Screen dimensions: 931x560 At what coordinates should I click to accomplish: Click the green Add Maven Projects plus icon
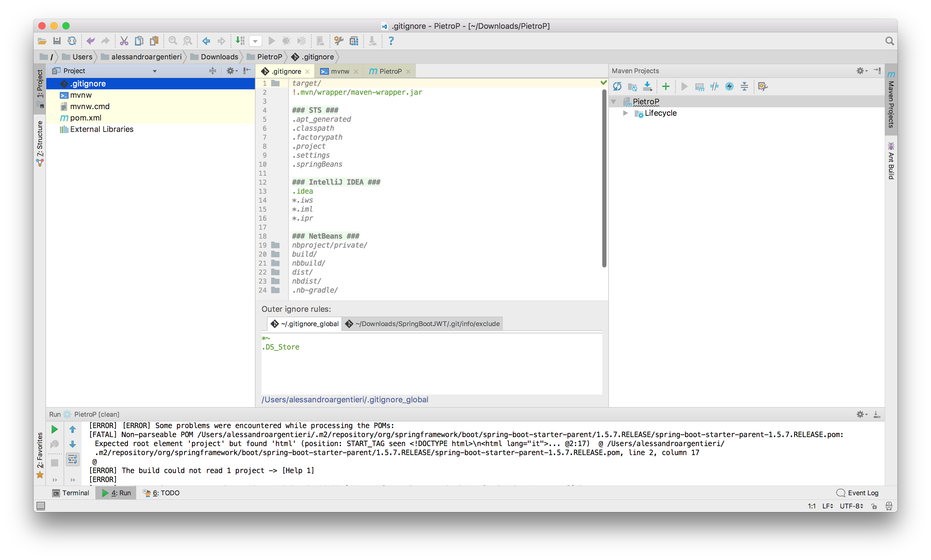(666, 86)
